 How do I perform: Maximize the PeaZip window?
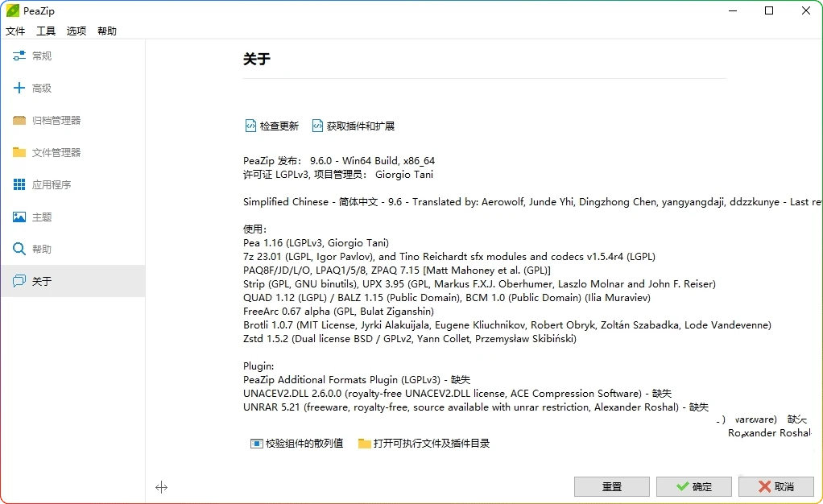(769, 10)
